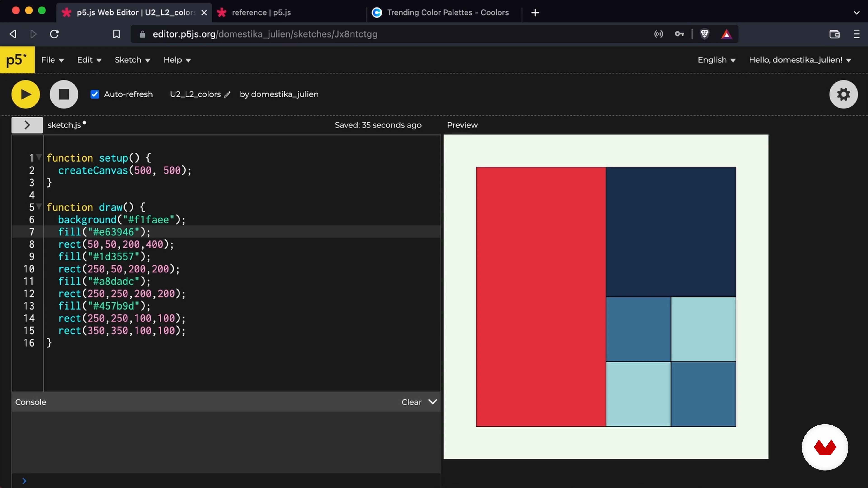Screen dimensions: 868x488
Task: Click the browser address bar URL
Action: pos(265,34)
